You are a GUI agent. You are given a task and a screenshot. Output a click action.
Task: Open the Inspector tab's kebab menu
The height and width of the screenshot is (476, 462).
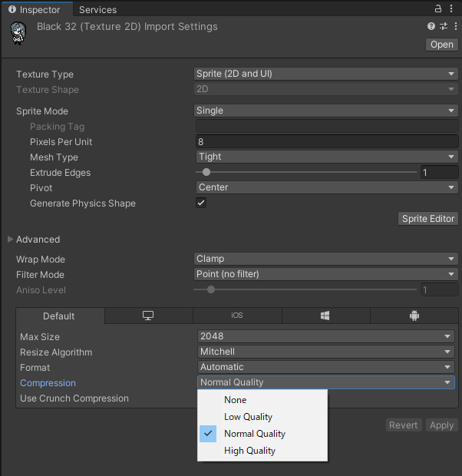pos(453,9)
